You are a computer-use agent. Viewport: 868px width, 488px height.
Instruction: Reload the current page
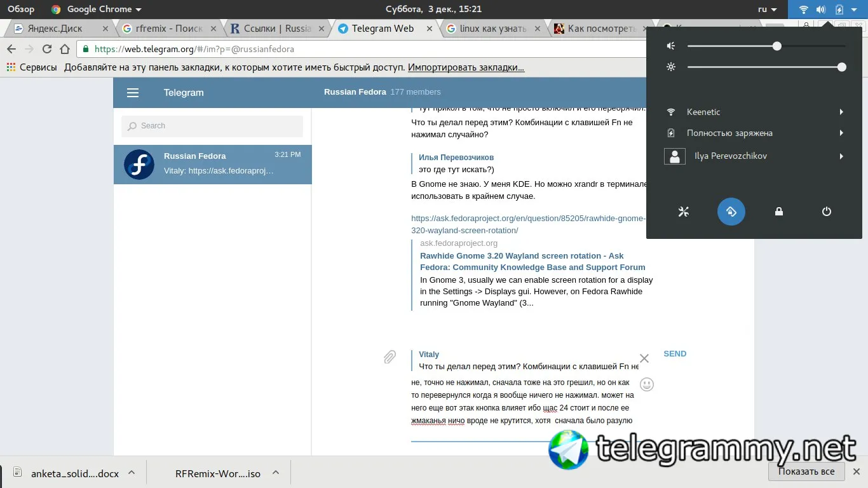46,49
